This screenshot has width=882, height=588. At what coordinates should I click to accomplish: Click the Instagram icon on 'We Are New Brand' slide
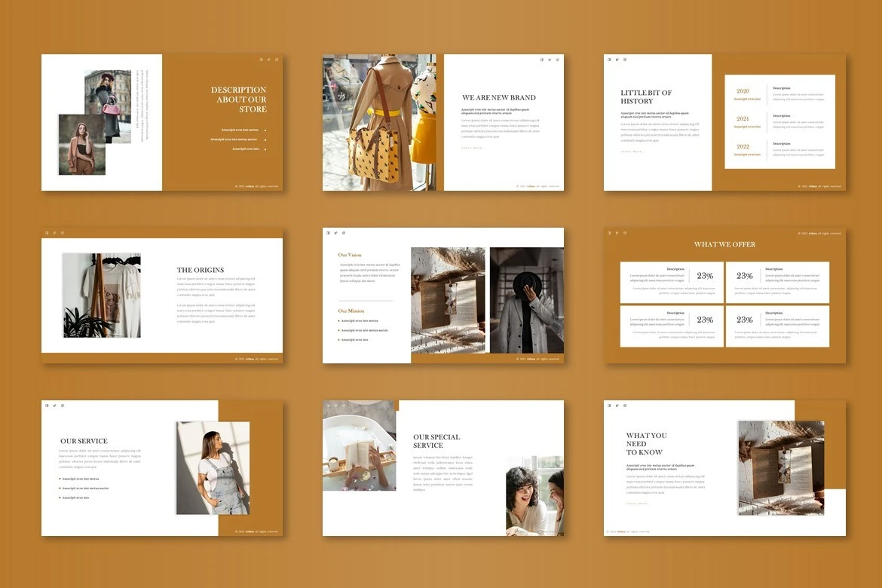pyautogui.click(x=557, y=60)
